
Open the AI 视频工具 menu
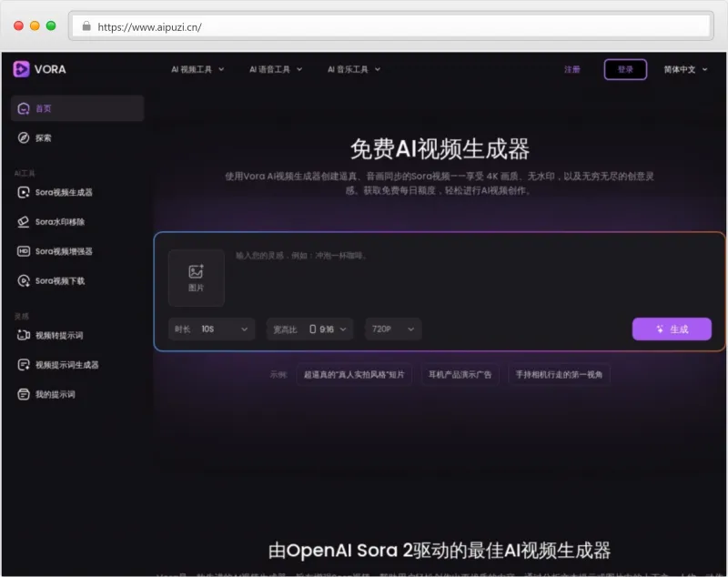(x=194, y=68)
